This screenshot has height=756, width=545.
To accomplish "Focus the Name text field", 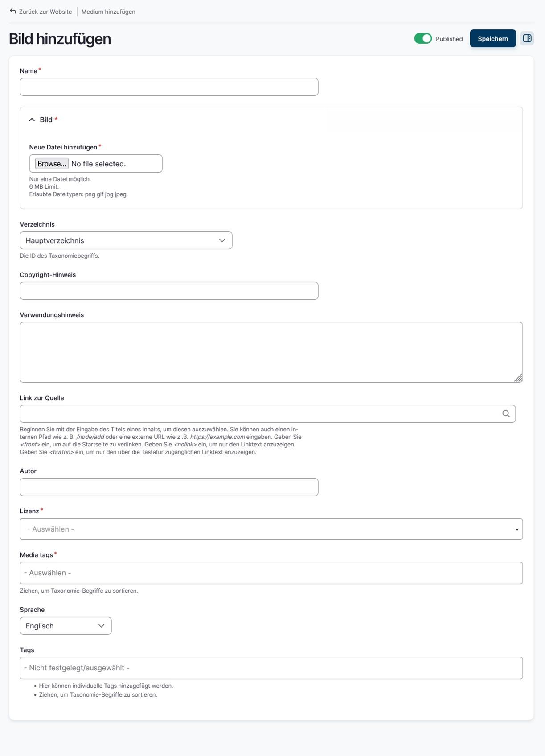I will [x=169, y=87].
